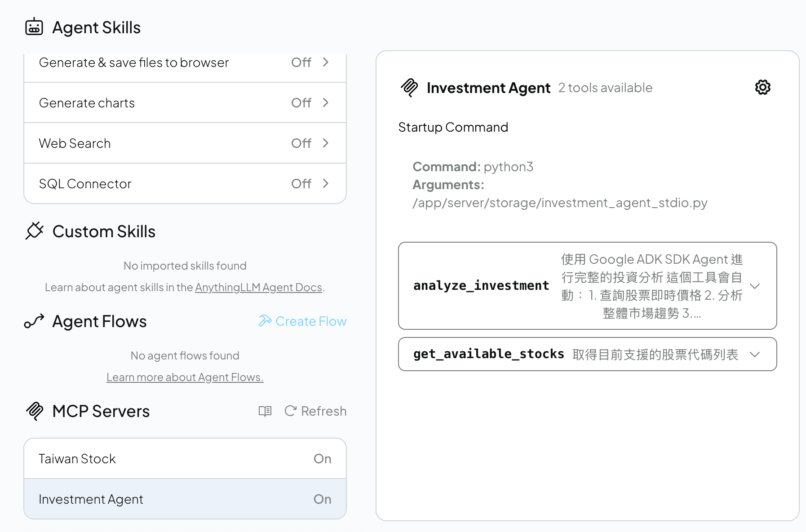Click the hammer icon beside Create Flow
The width and height of the screenshot is (806, 532).
tap(265, 320)
